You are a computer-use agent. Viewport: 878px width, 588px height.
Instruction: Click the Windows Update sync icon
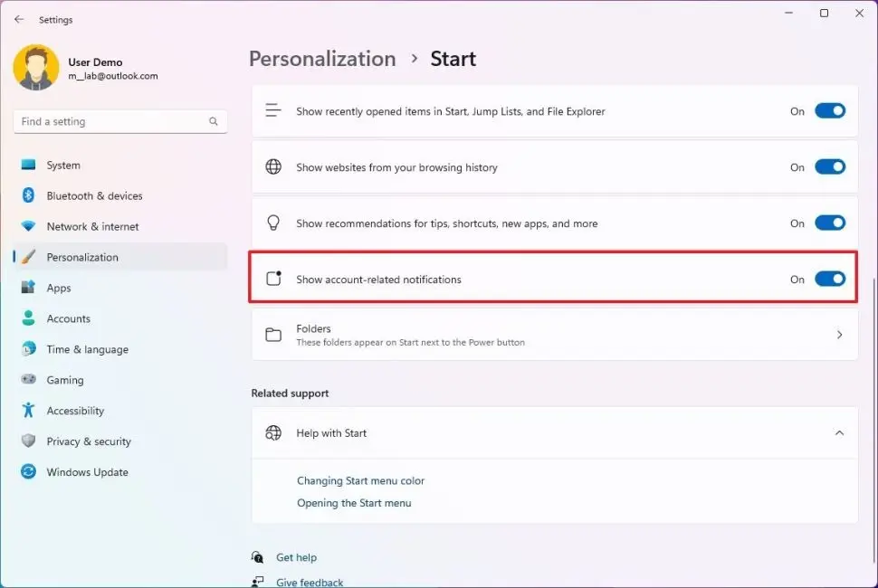coord(29,471)
